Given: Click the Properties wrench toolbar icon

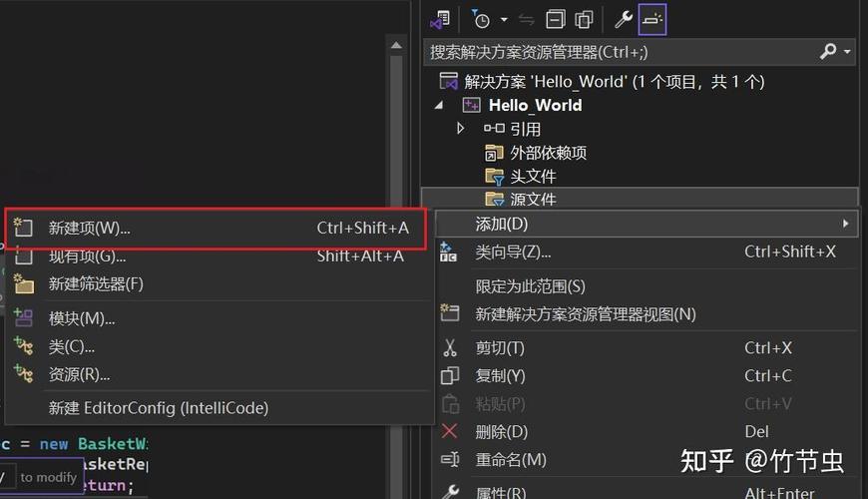Looking at the screenshot, I should pos(624,20).
